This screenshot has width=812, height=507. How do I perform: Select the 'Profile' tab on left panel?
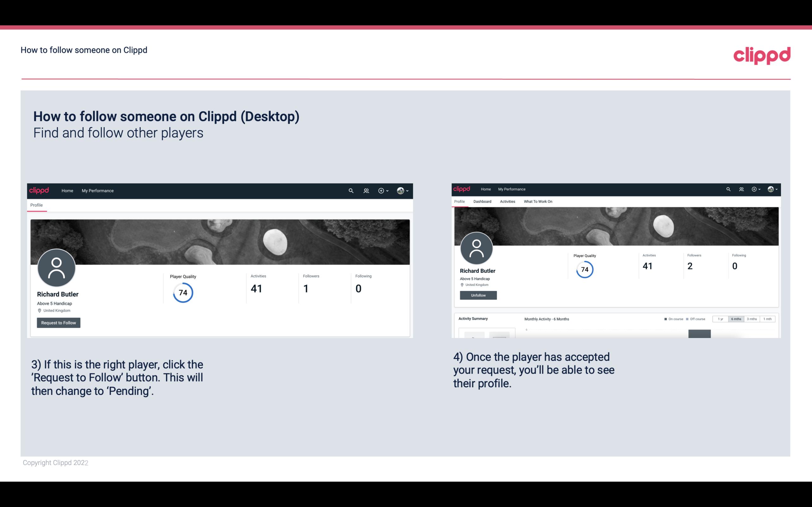(x=36, y=205)
